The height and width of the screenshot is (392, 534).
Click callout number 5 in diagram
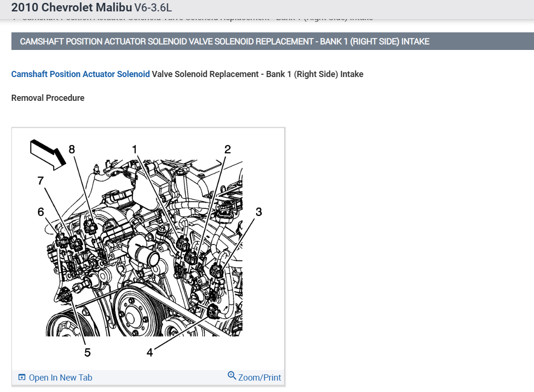click(x=88, y=353)
